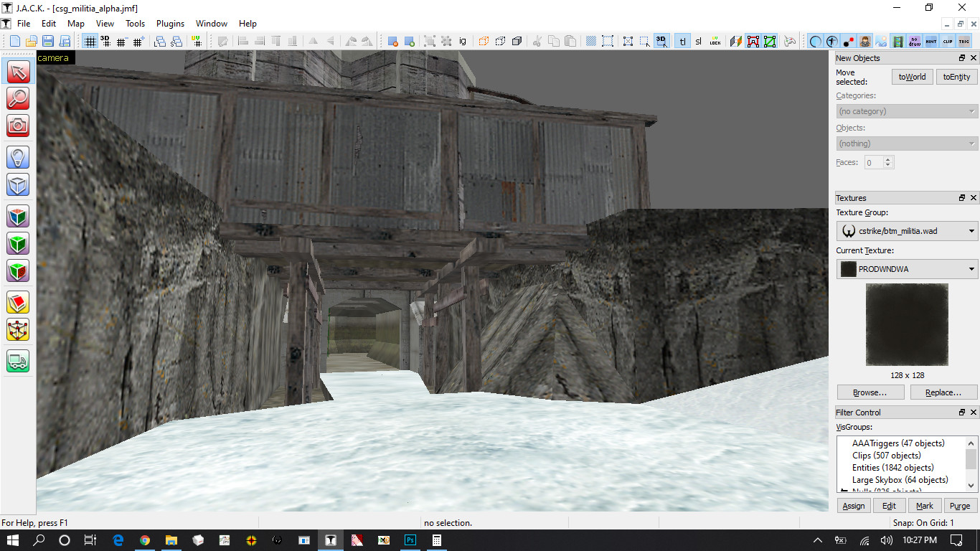
Task: Select the Clips (507 objects) VisGroup
Action: point(886,456)
